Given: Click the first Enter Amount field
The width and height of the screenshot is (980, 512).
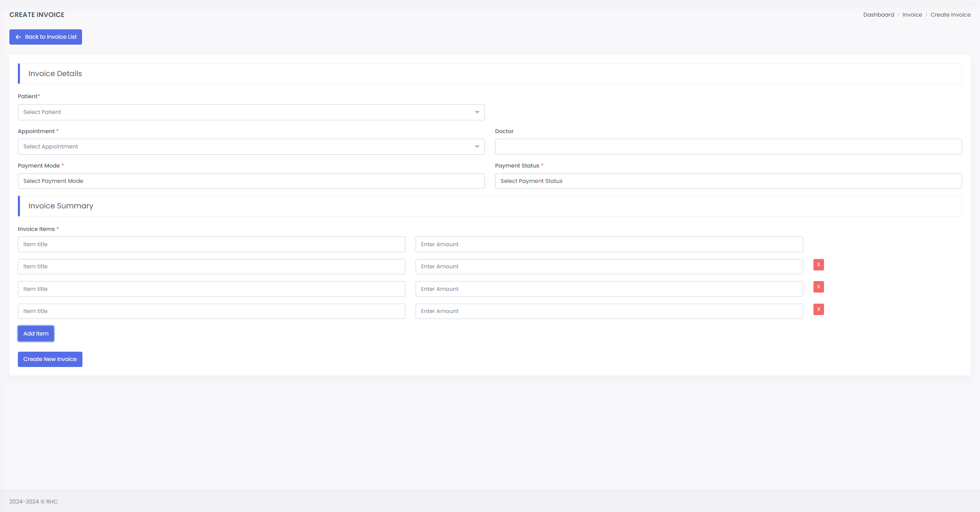Looking at the screenshot, I should point(609,245).
